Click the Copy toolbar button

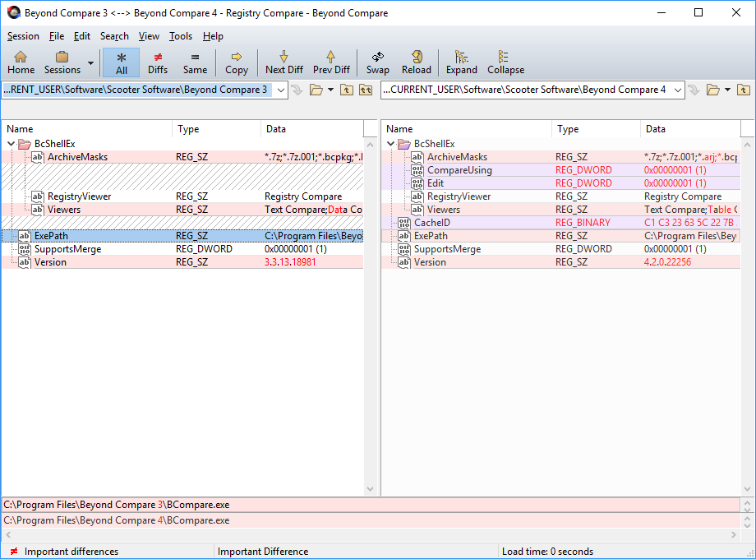pyautogui.click(x=237, y=62)
